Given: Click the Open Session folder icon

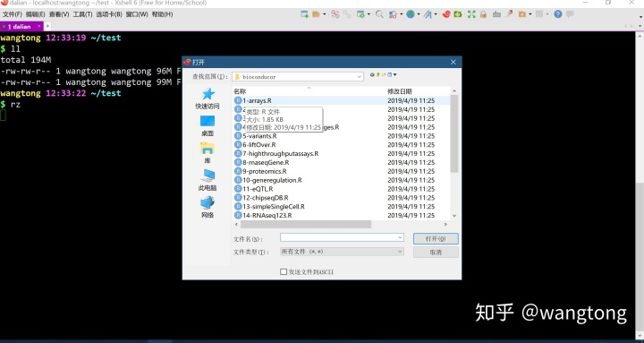Looking at the screenshot, I should [316, 14].
